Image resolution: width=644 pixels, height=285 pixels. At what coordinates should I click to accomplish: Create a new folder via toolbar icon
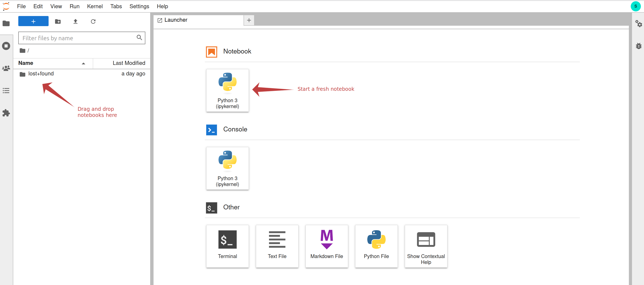(58, 21)
